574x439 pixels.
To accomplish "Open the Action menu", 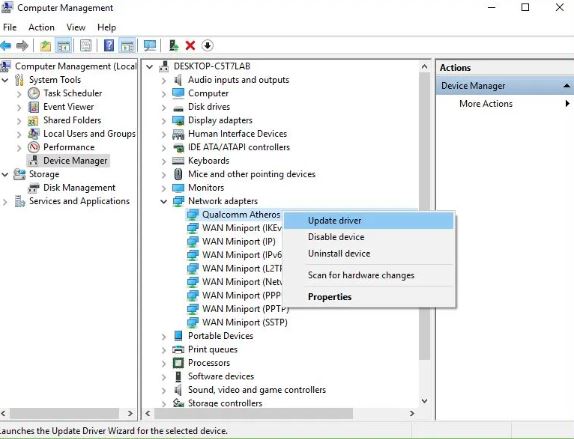I will (x=41, y=27).
